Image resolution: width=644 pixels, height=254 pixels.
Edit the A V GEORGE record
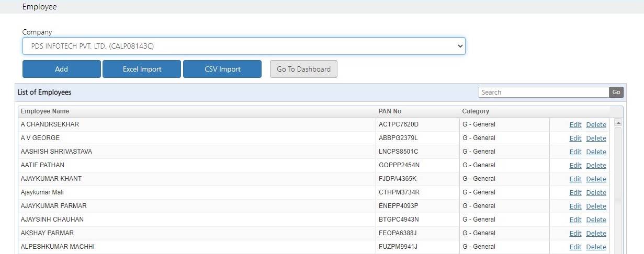[575, 138]
